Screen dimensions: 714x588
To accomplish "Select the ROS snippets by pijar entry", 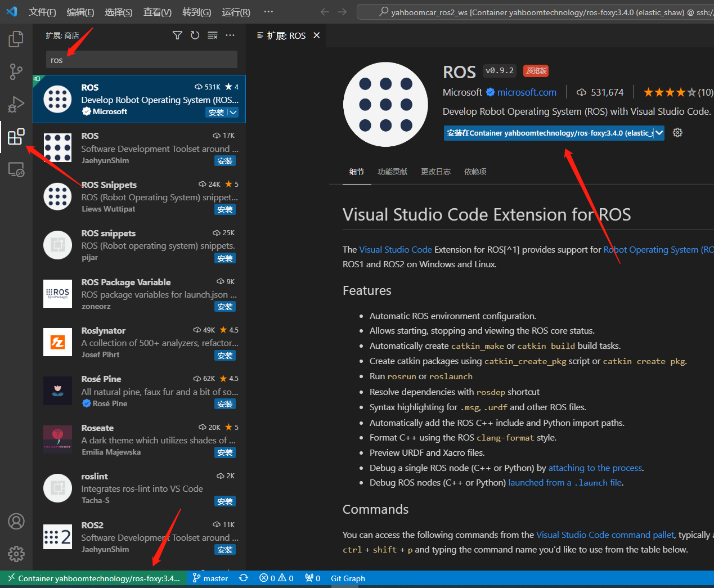I will (140, 245).
